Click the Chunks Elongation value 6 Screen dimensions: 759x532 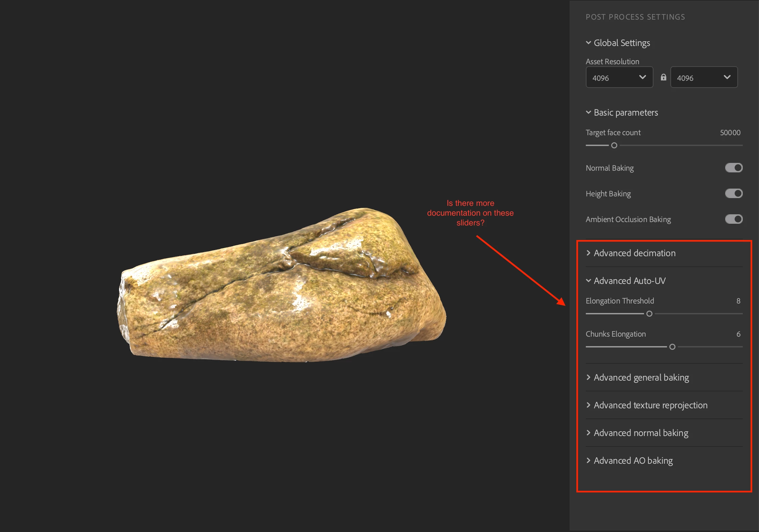[x=738, y=334]
